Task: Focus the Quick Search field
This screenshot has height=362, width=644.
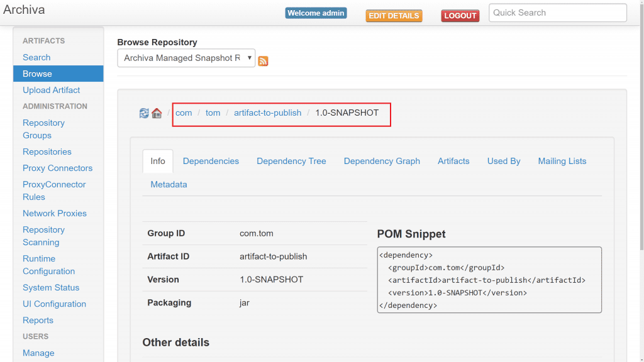Action: tap(557, 13)
